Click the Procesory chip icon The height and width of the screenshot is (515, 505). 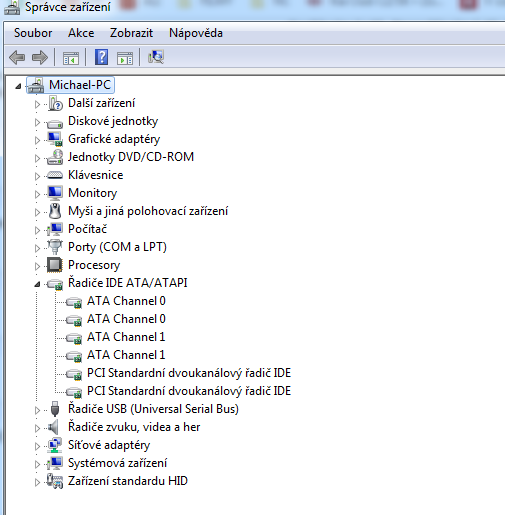pos(55,265)
